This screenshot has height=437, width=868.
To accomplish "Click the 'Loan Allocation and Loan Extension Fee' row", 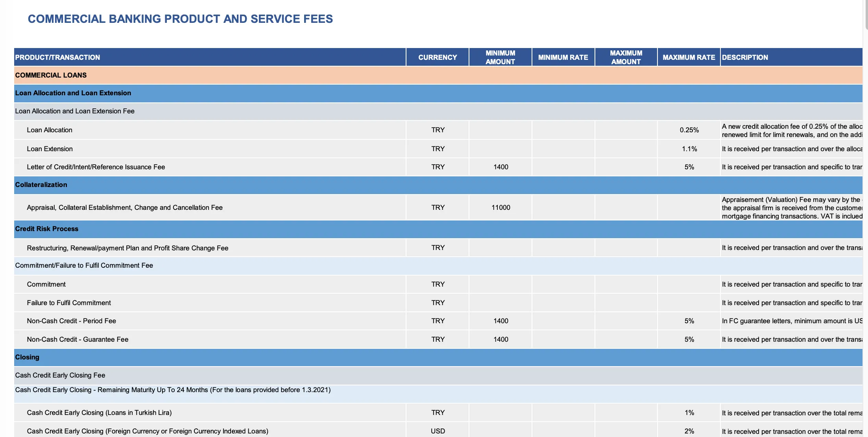I will coord(438,111).
